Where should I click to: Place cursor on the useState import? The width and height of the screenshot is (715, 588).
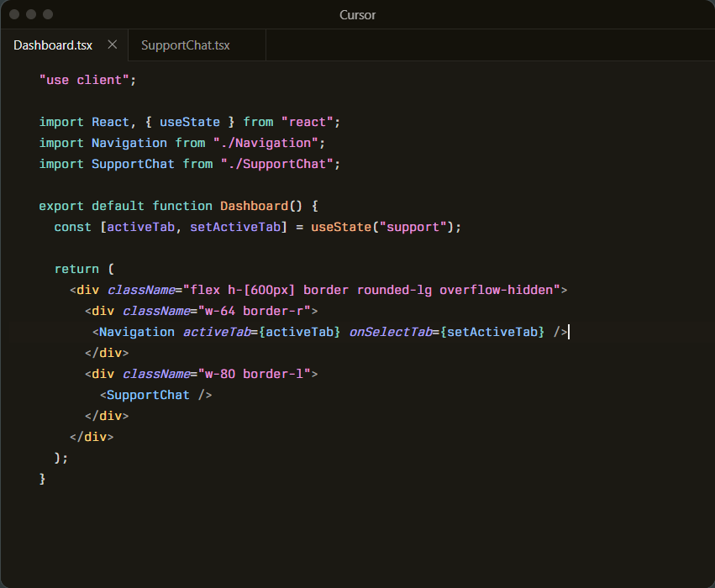click(190, 122)
